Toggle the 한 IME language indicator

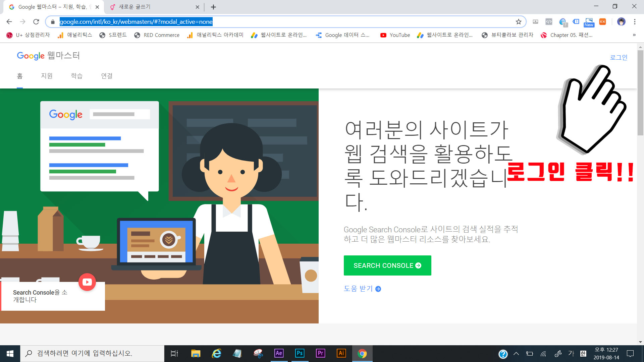(583, 354)
